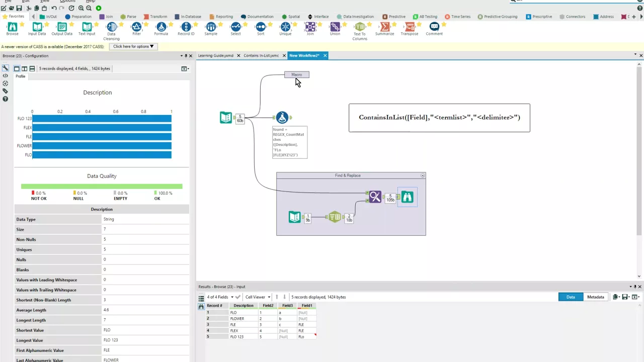
Task: Open the Predictive tool category
Action: [x=394, y=17]
